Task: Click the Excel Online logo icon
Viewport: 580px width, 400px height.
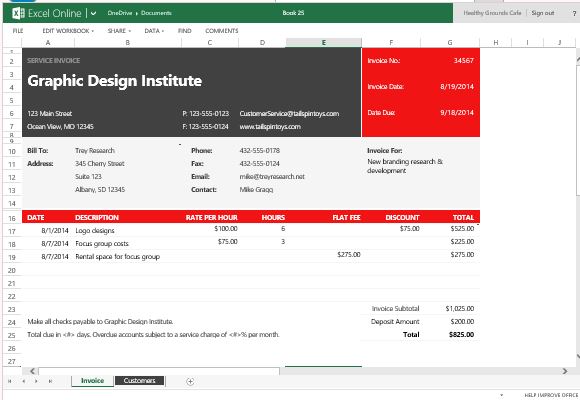Action: point(18,13)
